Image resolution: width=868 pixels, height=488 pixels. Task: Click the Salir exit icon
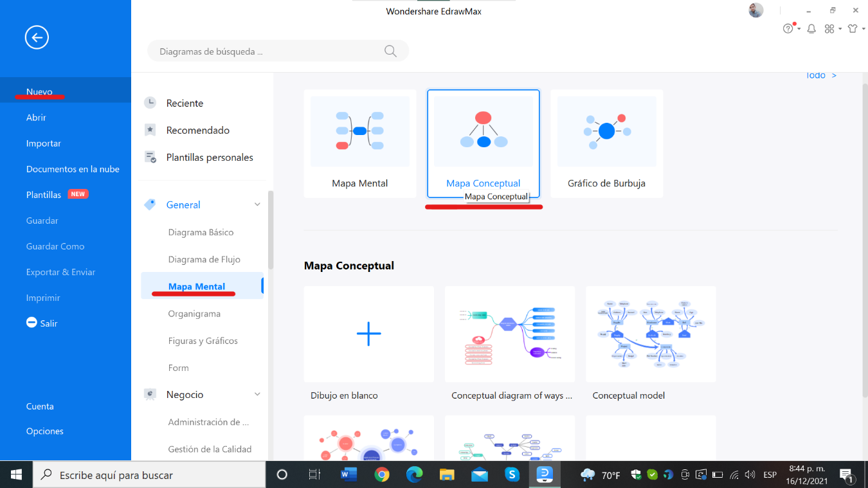pos(32,322)
